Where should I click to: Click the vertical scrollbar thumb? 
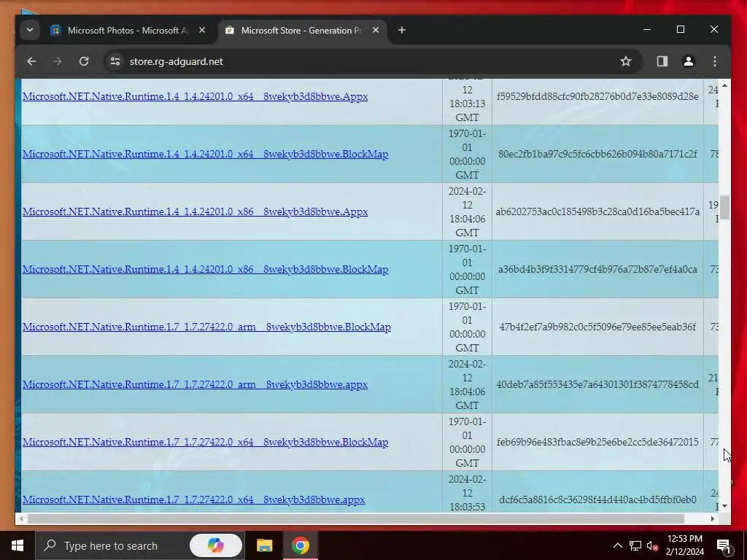tap(724, 208)
